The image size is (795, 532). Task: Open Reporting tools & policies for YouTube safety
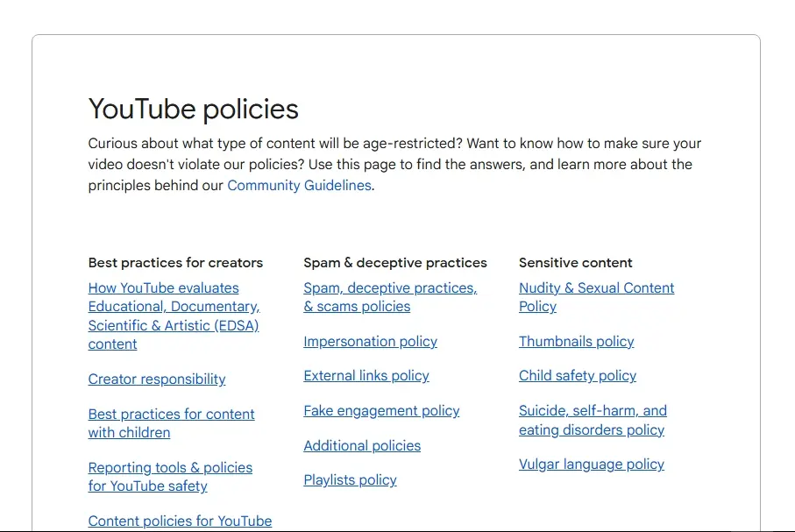click(x=170, y=477)
